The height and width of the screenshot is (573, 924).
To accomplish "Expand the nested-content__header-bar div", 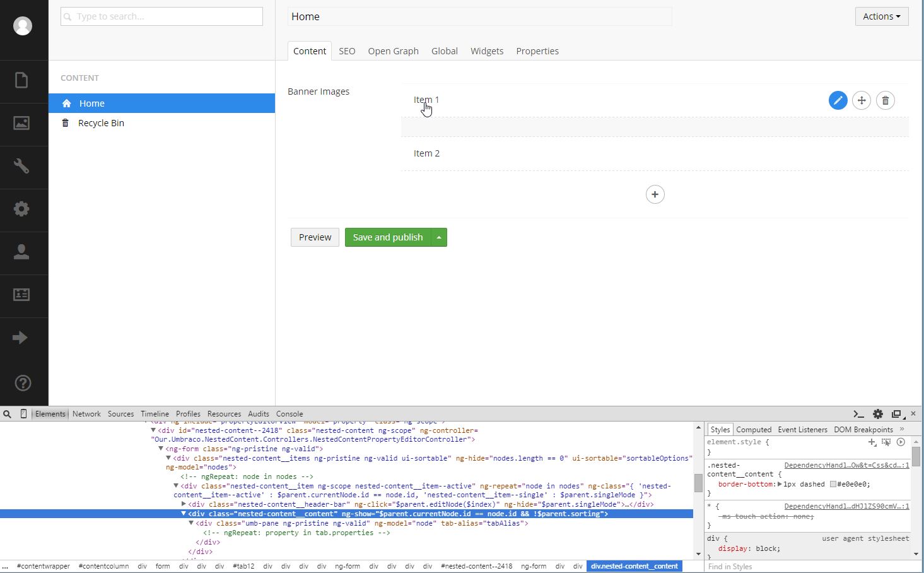I will pos(184,504).
